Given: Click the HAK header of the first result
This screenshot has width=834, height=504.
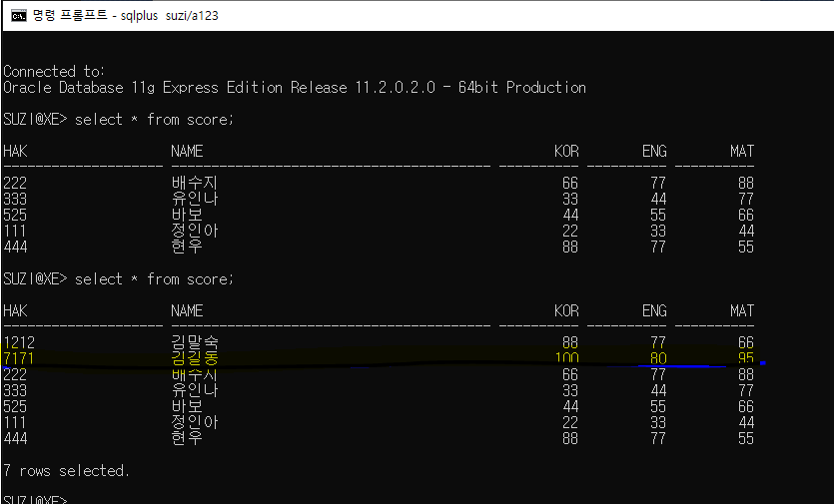Looking at the screenshot, I should tap(15, 152).
